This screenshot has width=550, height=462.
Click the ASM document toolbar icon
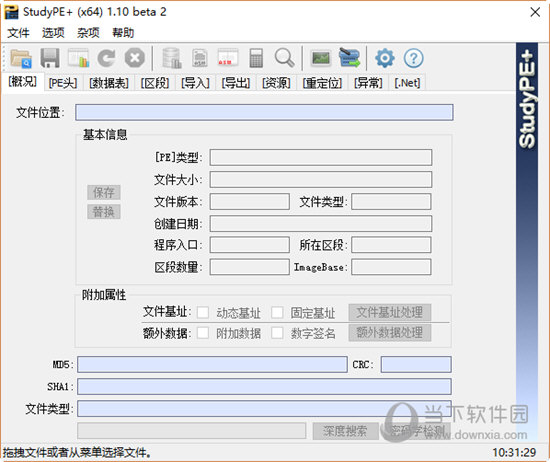coord(200,58)
